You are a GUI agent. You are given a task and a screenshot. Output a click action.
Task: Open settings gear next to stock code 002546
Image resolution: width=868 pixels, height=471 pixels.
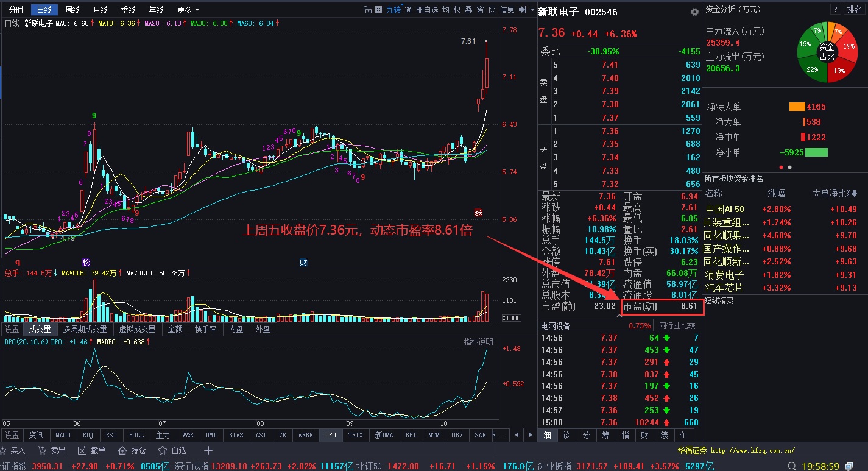click(694, 12)
